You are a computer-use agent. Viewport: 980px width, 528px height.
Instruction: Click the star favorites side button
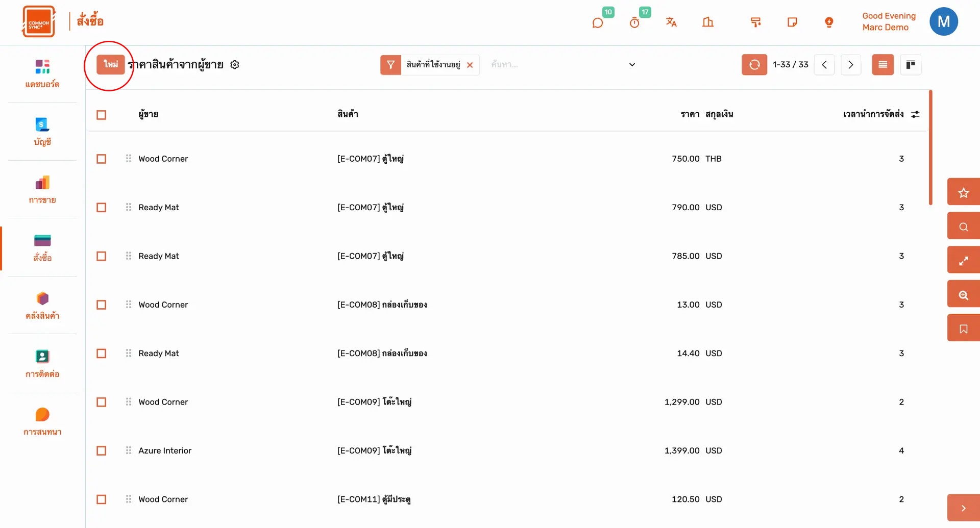pos(963,192)
